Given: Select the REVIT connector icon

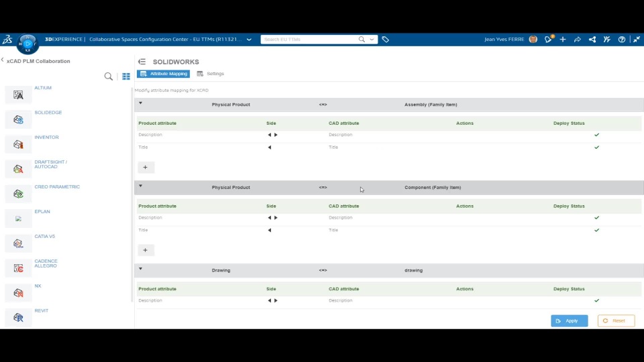Looking at the screenshot, I should click(18, 318).
